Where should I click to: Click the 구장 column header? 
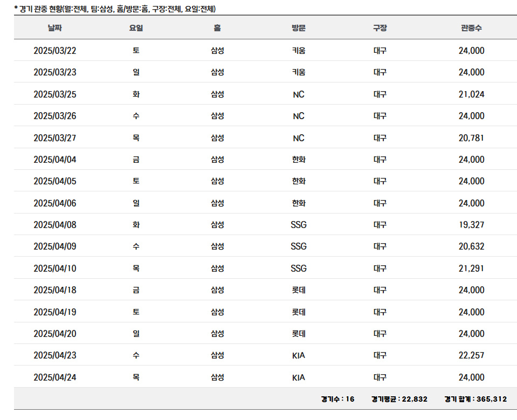tap(380, 28)
